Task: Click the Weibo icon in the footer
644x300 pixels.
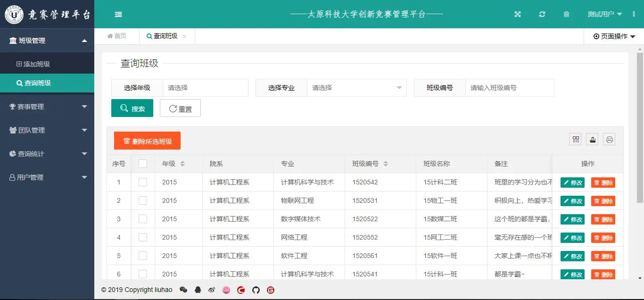Action: 212,290
